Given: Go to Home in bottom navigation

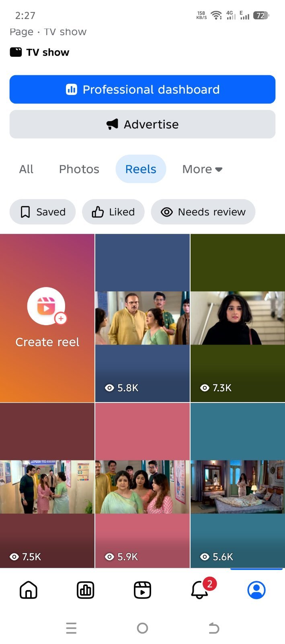Looking at the screenshot, I should point(29,590).
